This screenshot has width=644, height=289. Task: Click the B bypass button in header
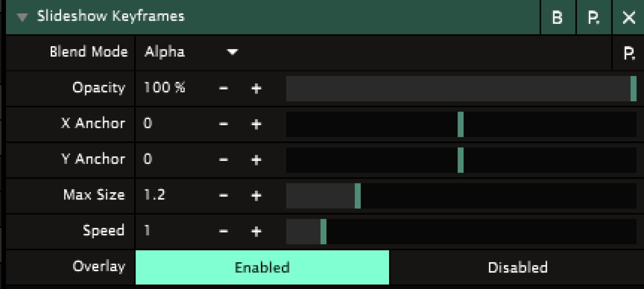pos(557,17)
